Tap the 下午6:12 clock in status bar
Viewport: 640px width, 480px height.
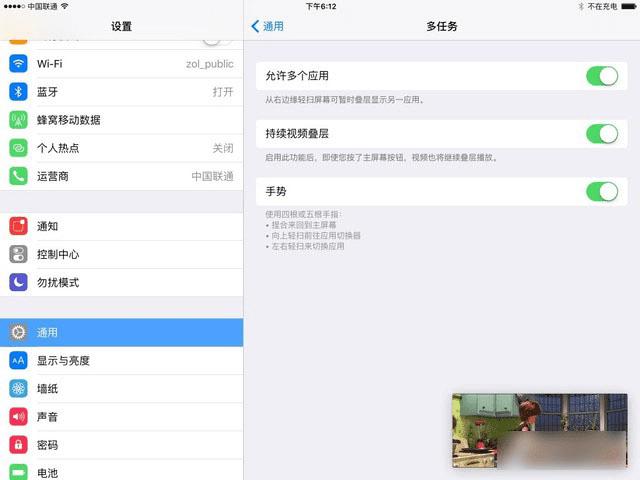321,7
